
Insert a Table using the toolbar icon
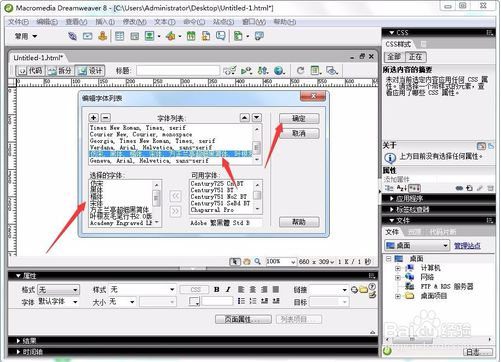point(119,36)
